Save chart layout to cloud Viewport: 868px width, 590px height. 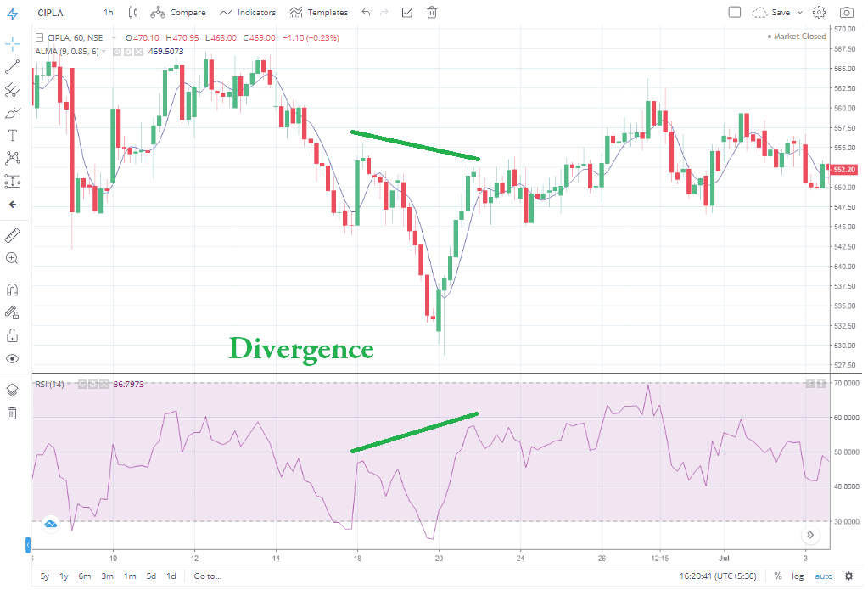click(x=771, y=12)
